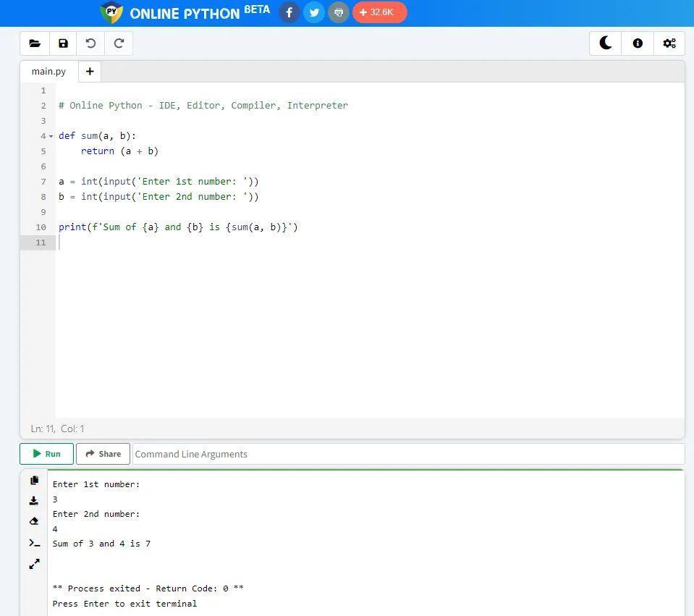Select the main.py tab

coord(48,71)
